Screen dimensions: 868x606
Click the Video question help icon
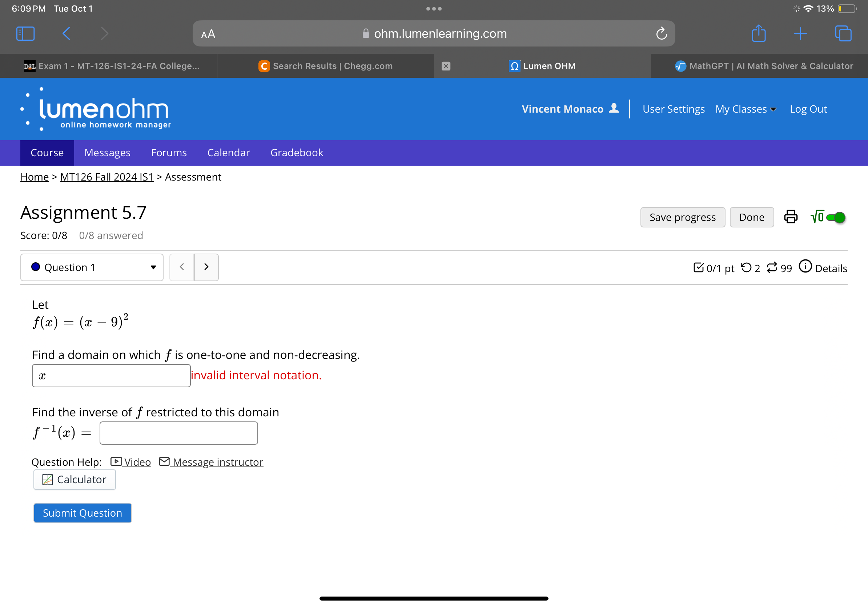pyautogui.click(x=115, y=462)
